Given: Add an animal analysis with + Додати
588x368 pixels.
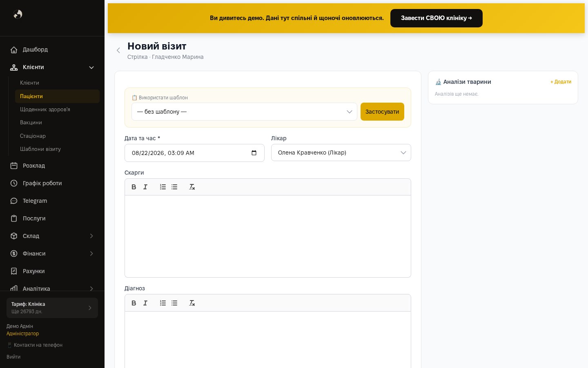Looking at the screenshot, I should pos(561,82).
